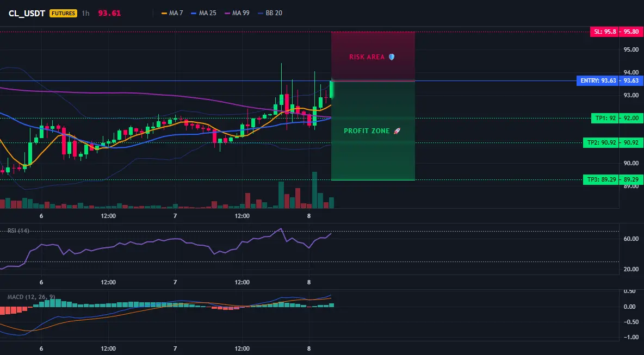Toggle the MA 25 legend entry
The width and height of the screenshot is (644, 355).
point(204,13)
